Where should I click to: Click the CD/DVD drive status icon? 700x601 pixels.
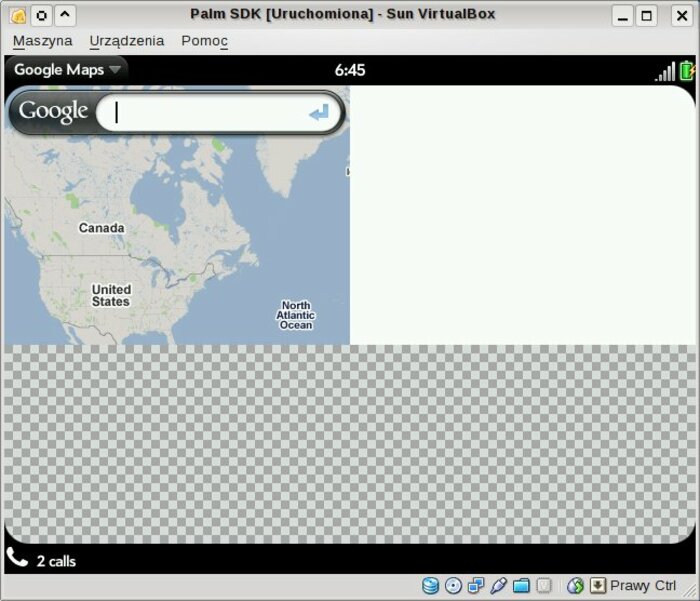coord(453,586)
